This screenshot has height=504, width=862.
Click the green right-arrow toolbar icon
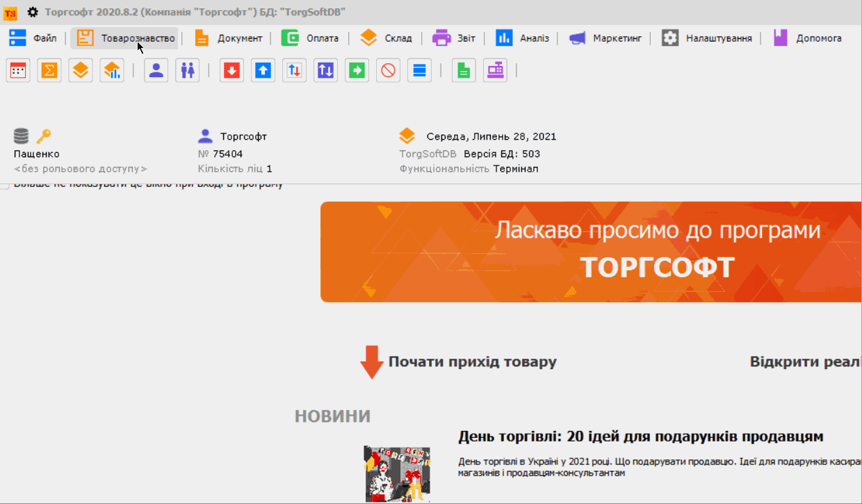tap(357, 71)
